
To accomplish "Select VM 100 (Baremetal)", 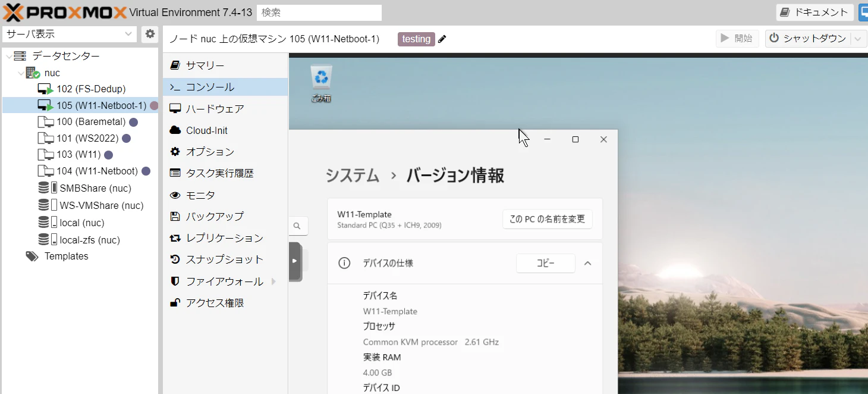I will coord(80,122).
